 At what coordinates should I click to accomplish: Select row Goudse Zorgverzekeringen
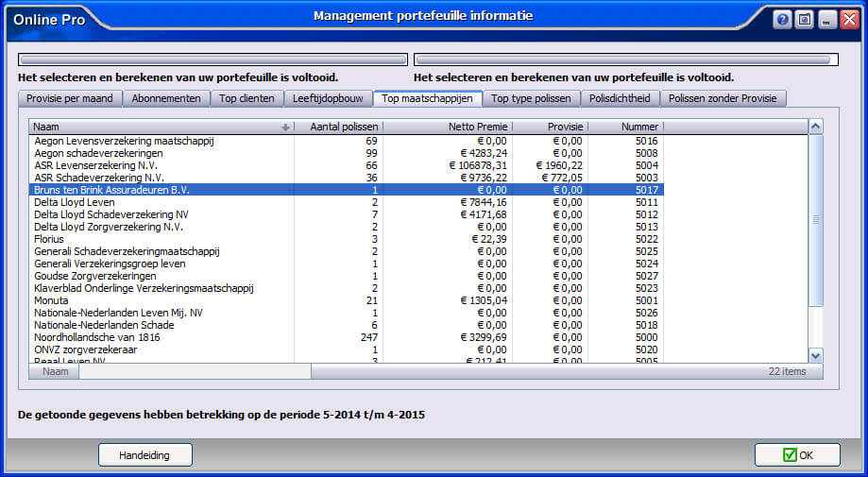[347, 276]
